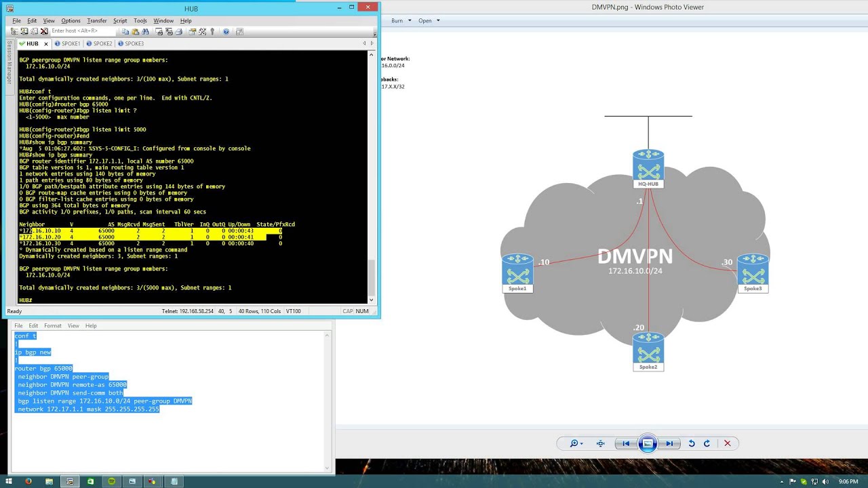
Task: Open the SecureCRT View menu
Action: (49, 21)
